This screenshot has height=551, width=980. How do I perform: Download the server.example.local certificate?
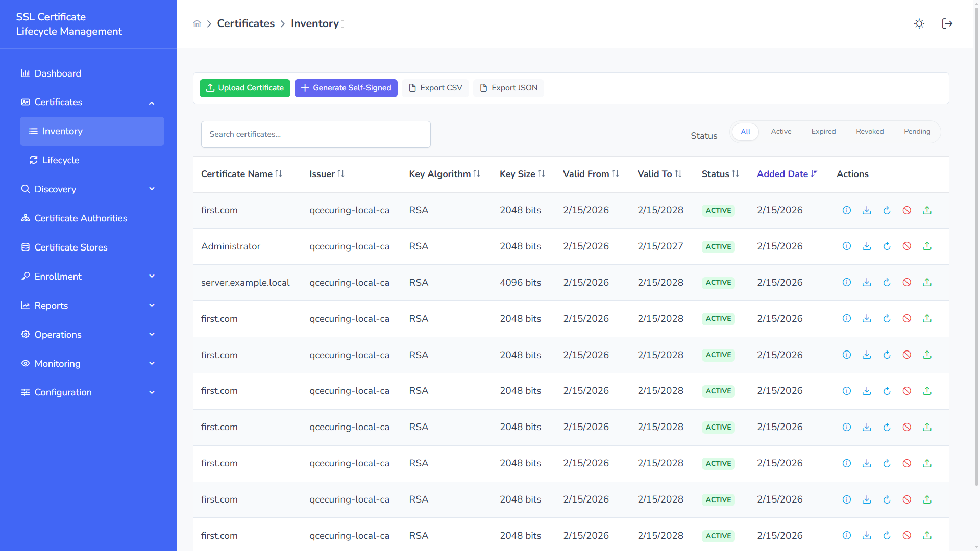[x=867, y=282]
